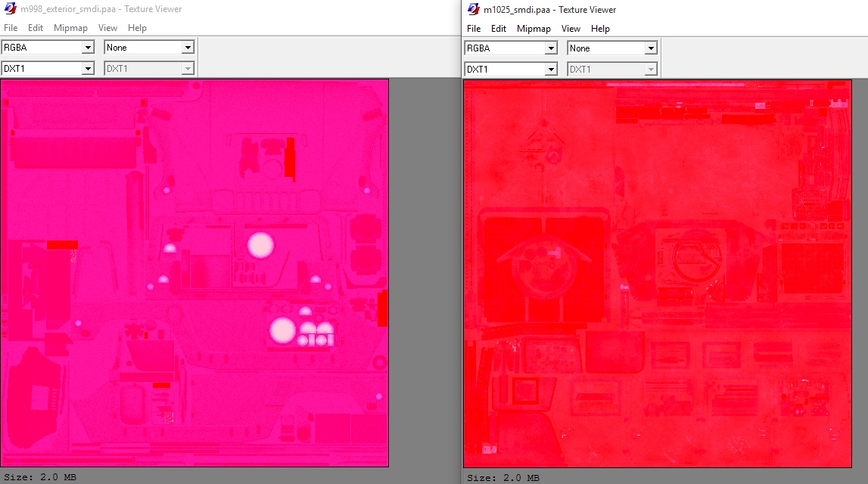
Task: Click the pink m998_exterior_smdi texture preview
Action: (194, 273)
